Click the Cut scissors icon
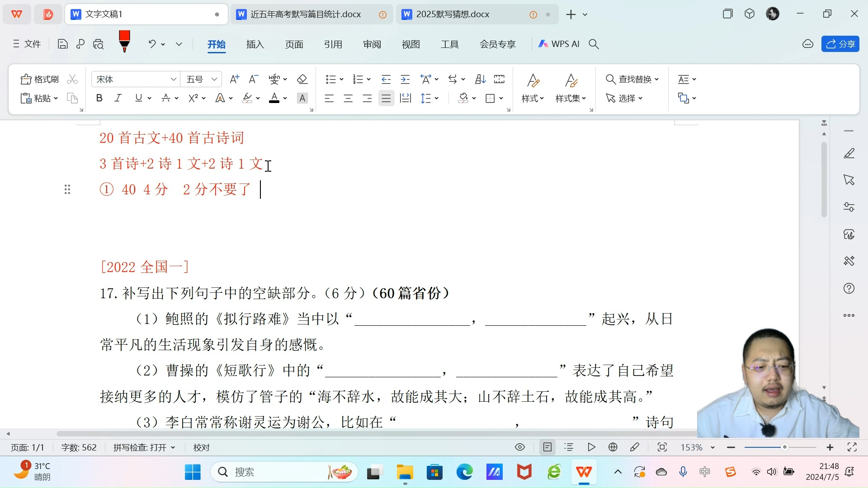Image resolution: width=868 pixels, height=488 pixels. click(72, 79)
